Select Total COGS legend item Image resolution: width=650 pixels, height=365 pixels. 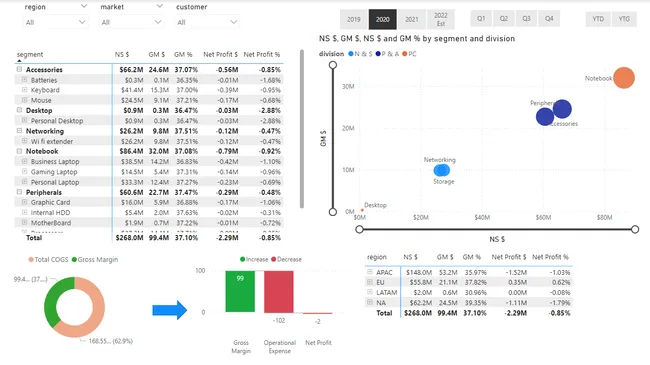[x=48, y=259]
